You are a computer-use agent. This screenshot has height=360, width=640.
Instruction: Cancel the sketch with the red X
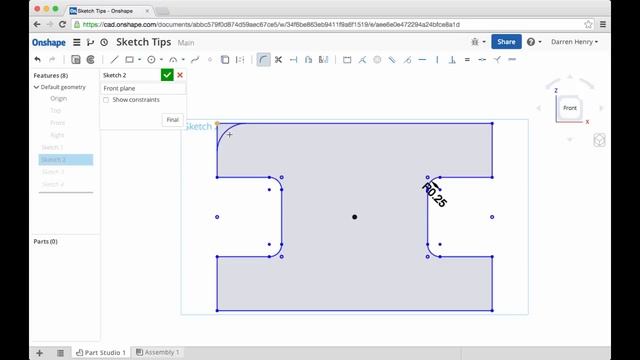pyautogui.click(x=180, y=75)
